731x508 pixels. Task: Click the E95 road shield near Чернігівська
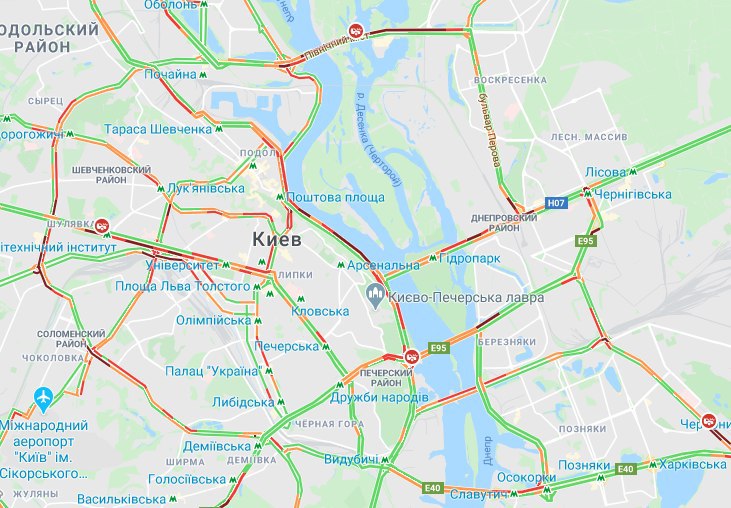click(x=586, y=241)
